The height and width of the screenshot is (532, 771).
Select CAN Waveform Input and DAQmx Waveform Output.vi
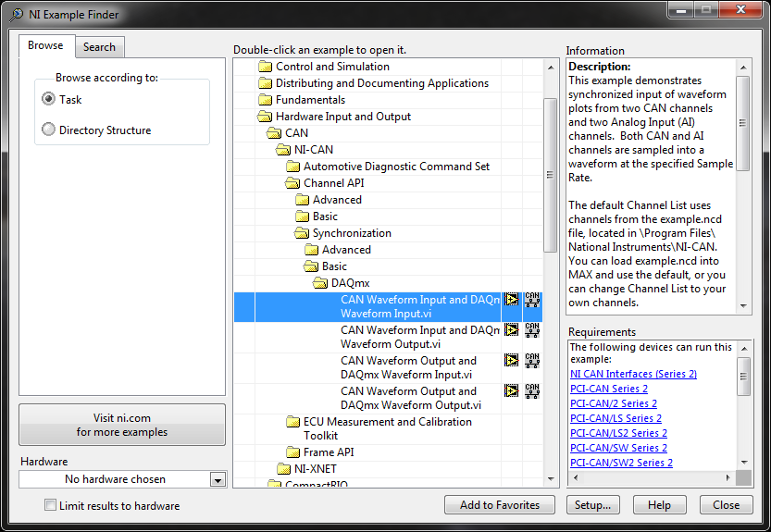419,338
